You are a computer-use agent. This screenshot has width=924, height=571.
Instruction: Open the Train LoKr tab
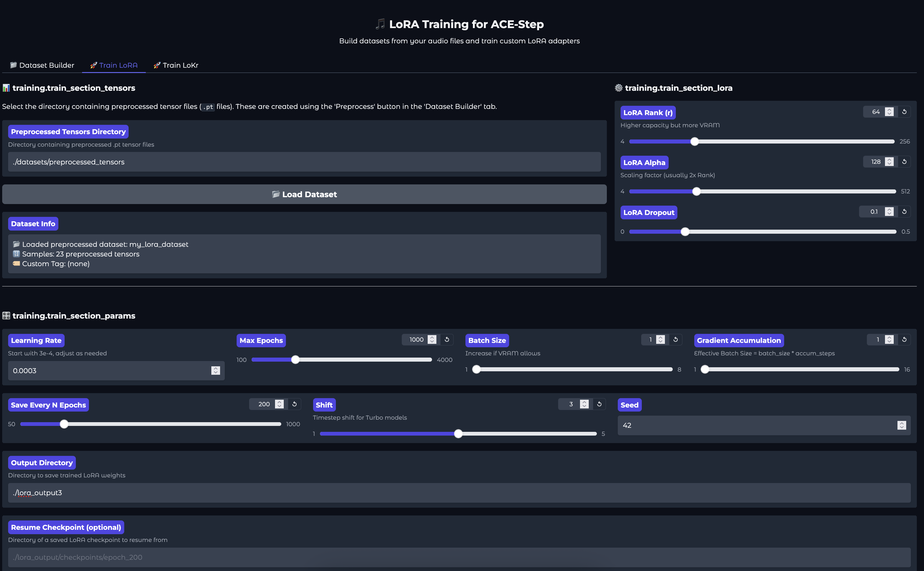pyautogui.click(x=176, y=65)
